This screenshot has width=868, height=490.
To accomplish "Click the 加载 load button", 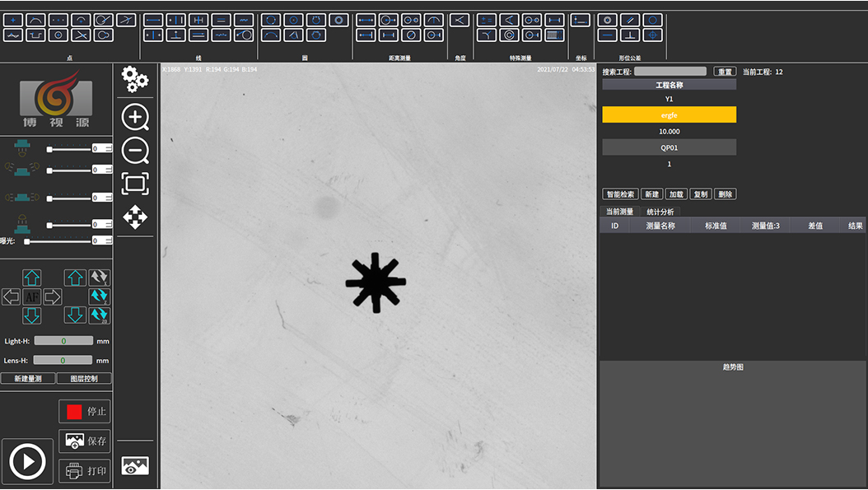I will point(676,194).
